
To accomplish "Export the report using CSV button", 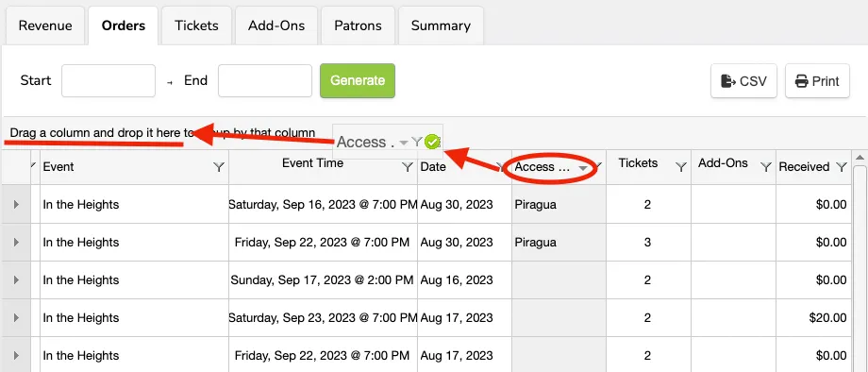I will 744,81.
